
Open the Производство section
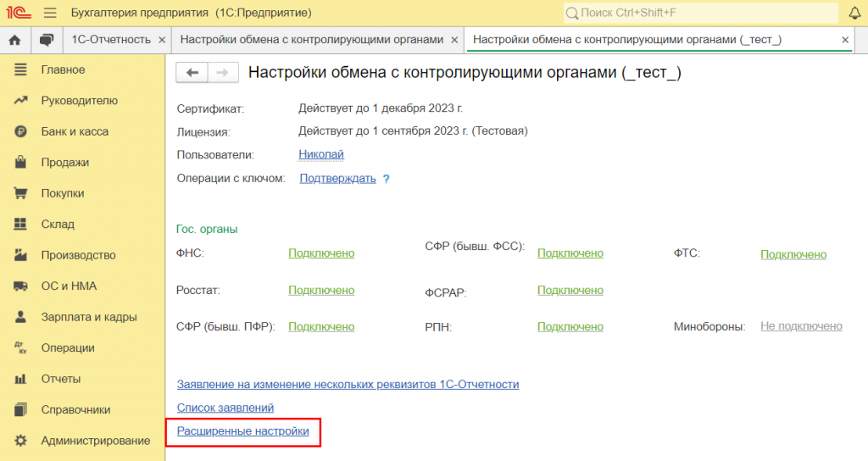pyautogui.click(x=79, y=255)
